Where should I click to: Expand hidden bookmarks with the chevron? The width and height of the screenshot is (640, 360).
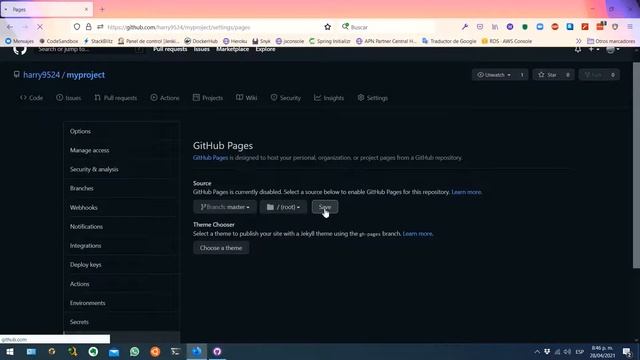tap(578, 41)
